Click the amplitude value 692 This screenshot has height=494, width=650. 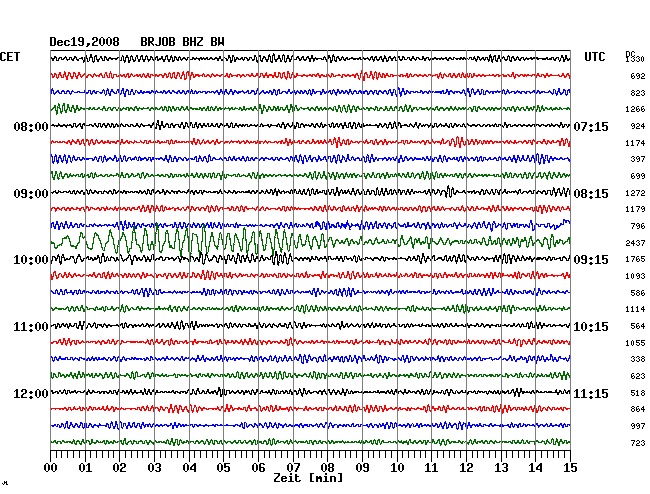coord(638,76)
